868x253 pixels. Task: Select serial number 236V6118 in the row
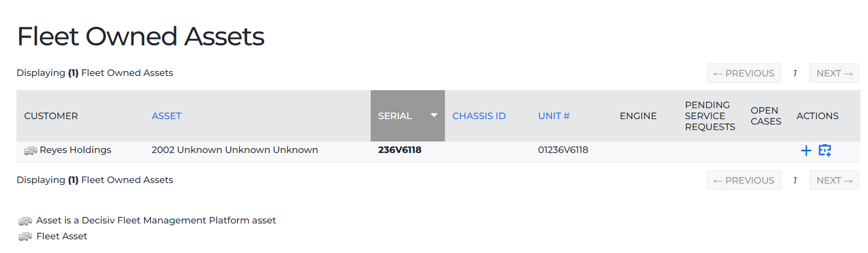pyautogui.click(x=400, y=150)
